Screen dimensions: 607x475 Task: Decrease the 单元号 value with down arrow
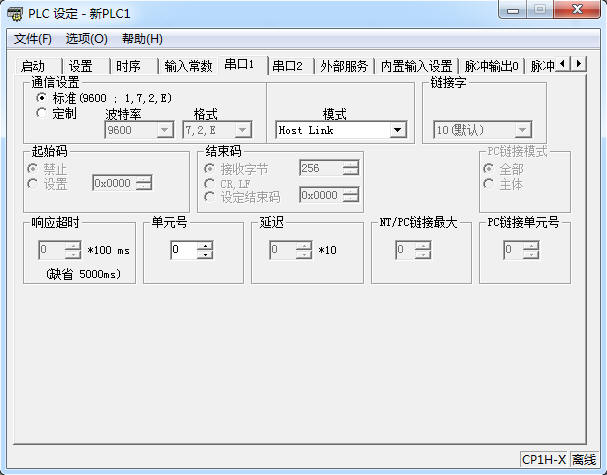pos(204,255)
